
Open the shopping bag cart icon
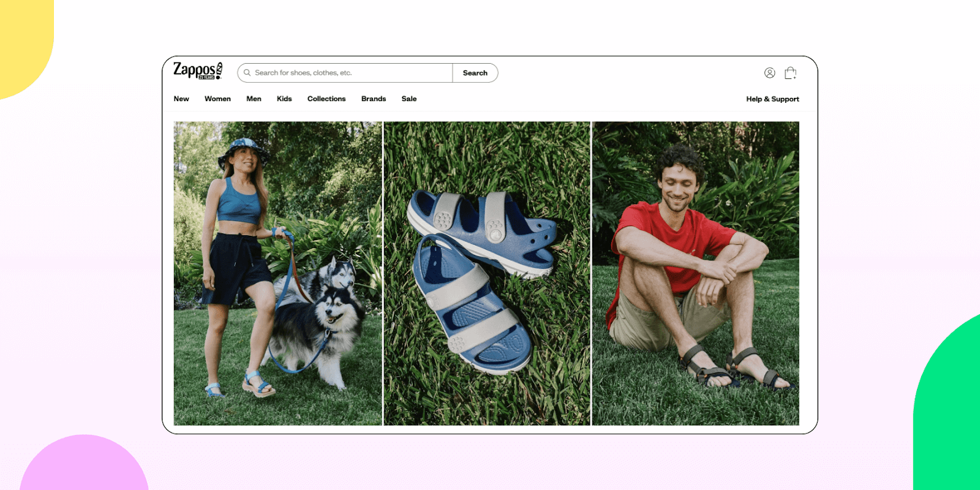pyautogui.click(x=791, y=73)
